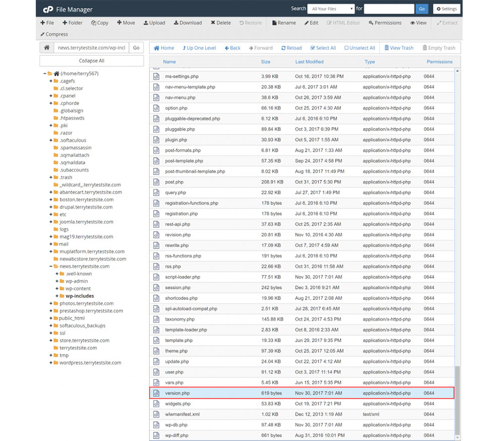This screenshot has height=441, width=504.
Task: Select wp-includes in folder tree
Action: pyautogui.click(x=80, y=296)
